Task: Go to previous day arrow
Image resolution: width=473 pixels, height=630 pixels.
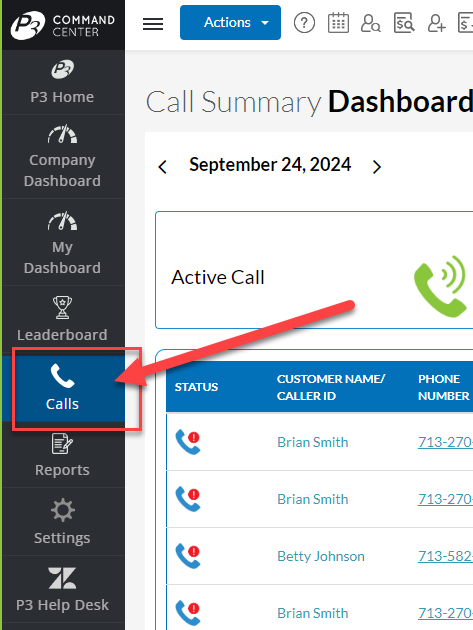Action: (163, 166)
